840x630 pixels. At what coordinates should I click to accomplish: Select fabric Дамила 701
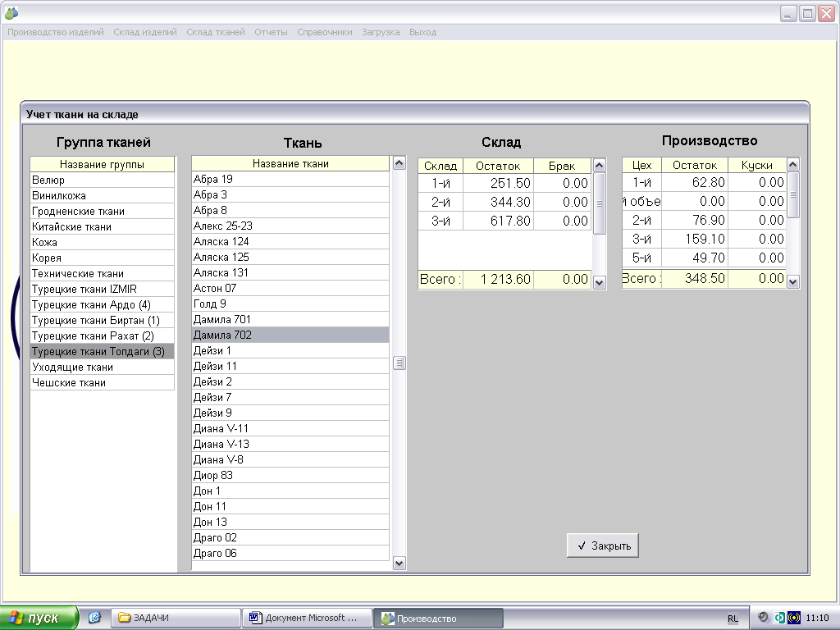[290, 319]
